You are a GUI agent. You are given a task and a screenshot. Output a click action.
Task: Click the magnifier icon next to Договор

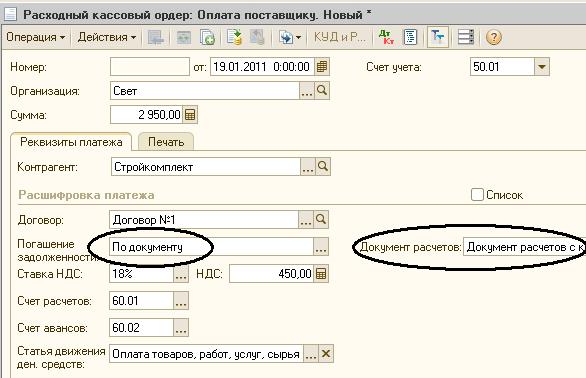[321, 219]
